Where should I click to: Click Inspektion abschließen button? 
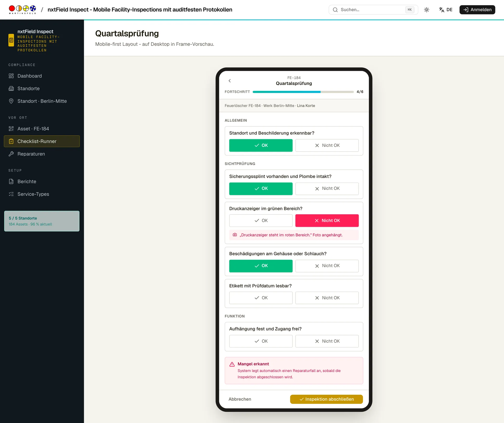click(x=326, y=399)
